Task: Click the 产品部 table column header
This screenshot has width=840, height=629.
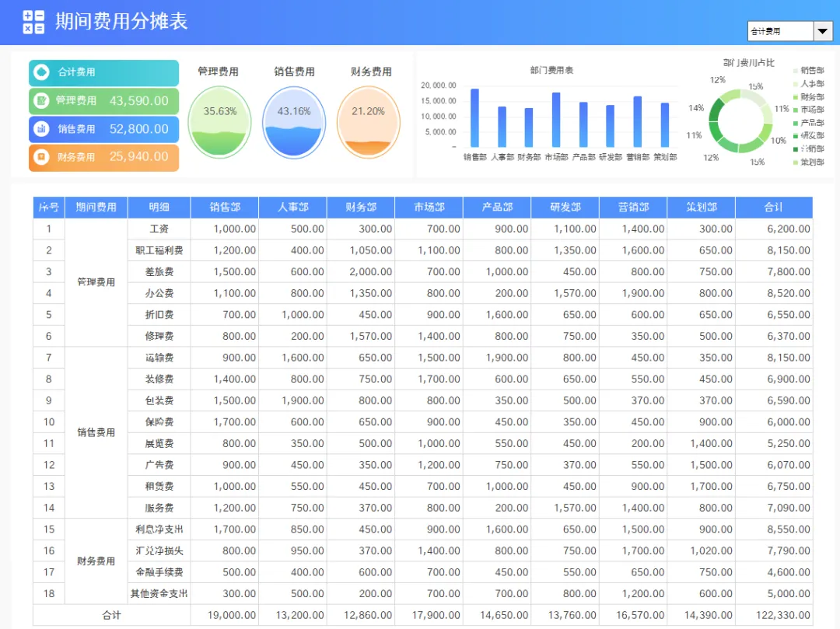Action: [497, 207]
